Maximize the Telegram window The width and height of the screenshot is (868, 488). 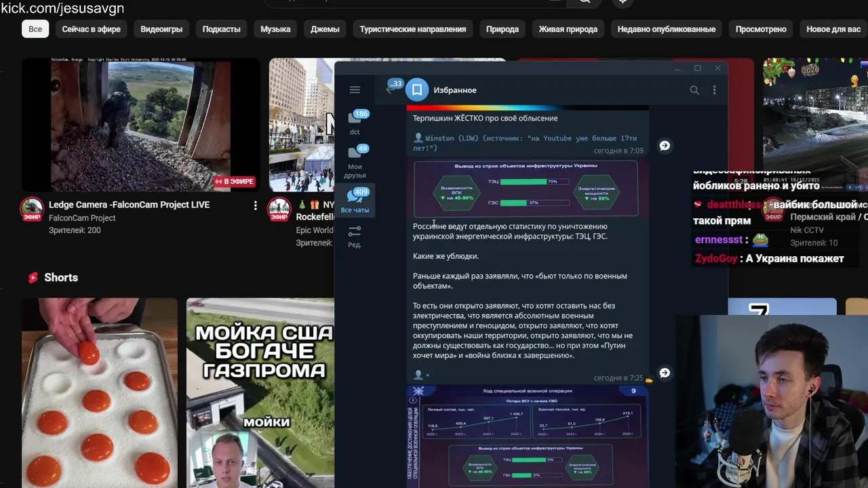[x=697, y=68]
